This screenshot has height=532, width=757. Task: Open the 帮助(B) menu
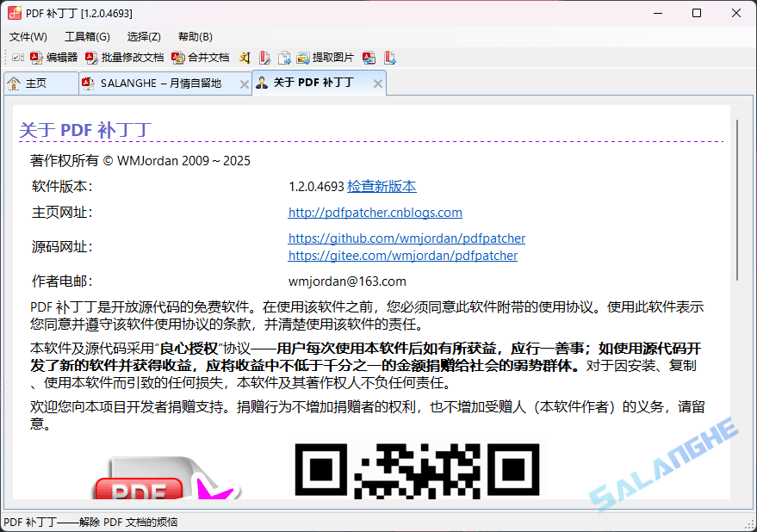[x=195, y=36]
